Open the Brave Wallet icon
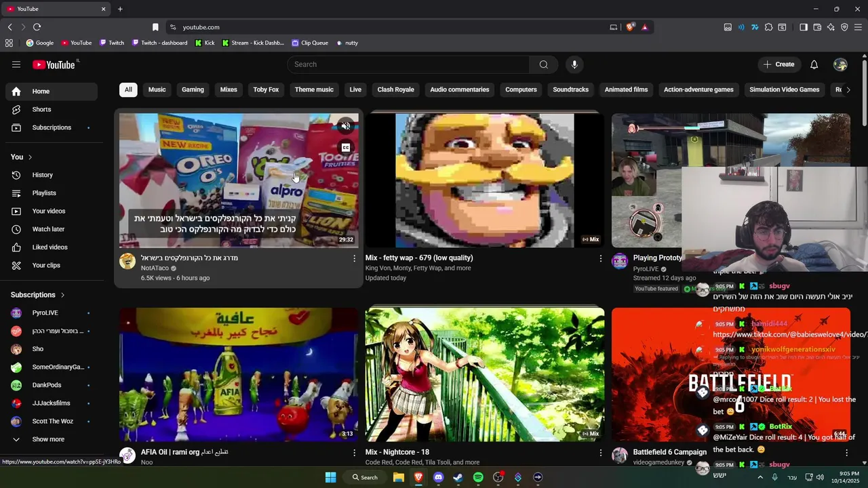The width and height of the screenshot is (868, 488). point(817,27)
